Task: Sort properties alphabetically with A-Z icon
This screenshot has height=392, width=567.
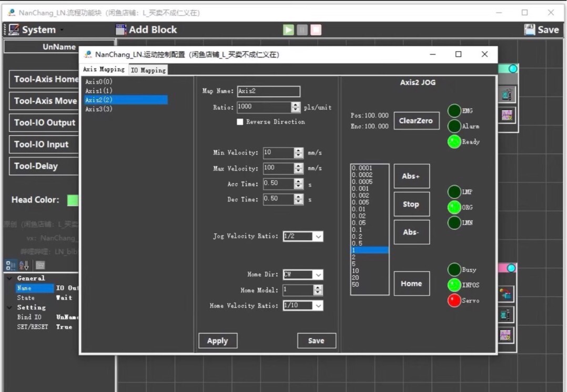Action: click(24, 265)
